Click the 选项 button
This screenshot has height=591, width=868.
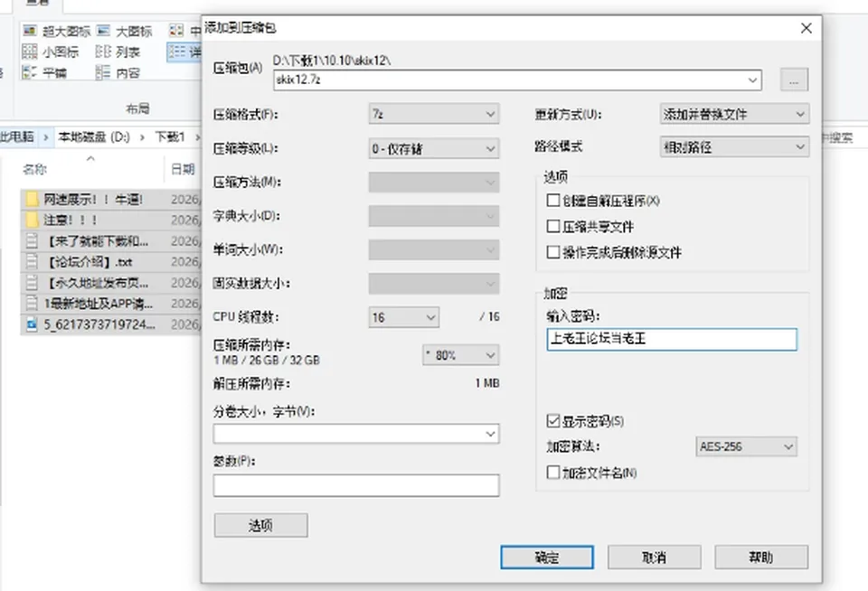pos(260,525)
